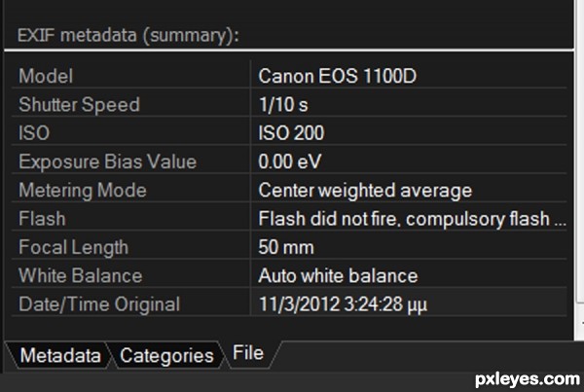Click the Shutter Speed label
Screen dimensions: 584x392
(x=79, y=104)
